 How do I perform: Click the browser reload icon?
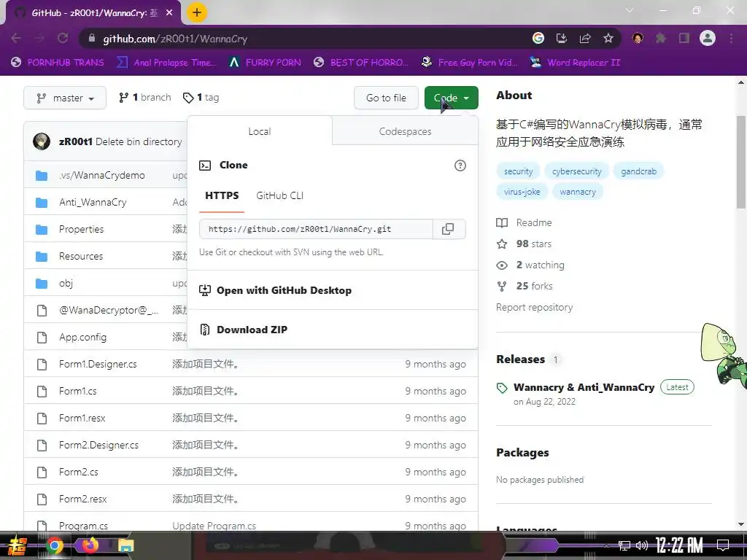63,39
